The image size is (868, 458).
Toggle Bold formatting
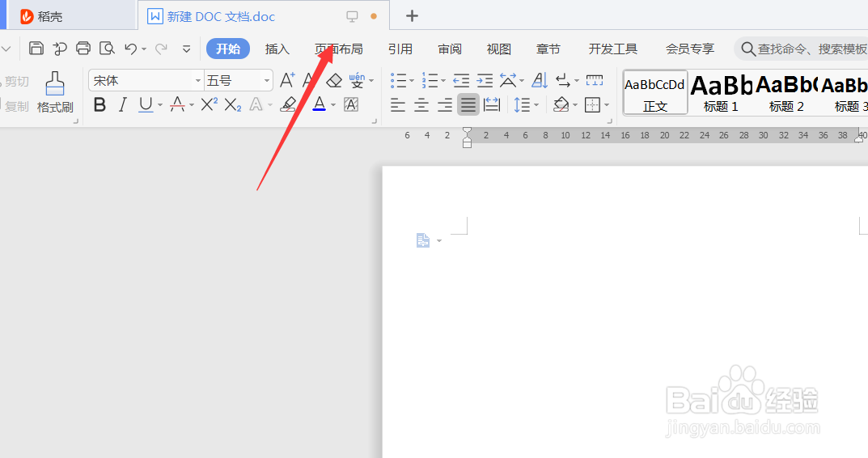click(100, 104)
